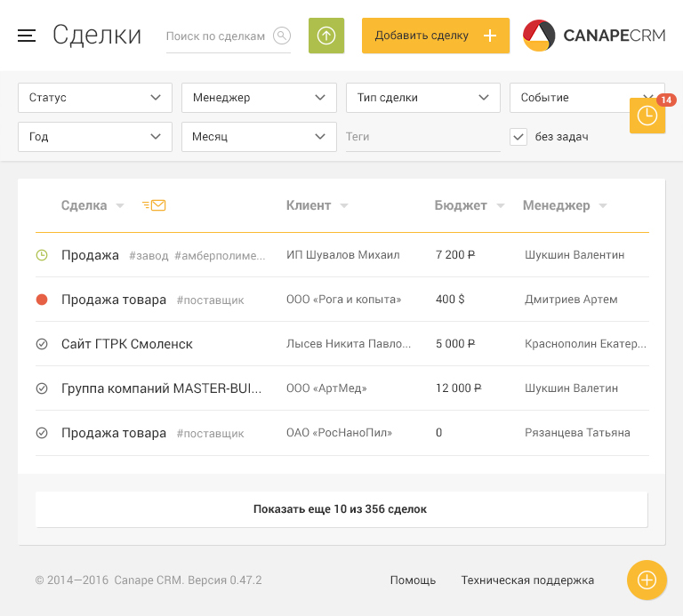Click Показать еще 10 из 356 сделок
683x616 pixels.
[x=341, y=509]
